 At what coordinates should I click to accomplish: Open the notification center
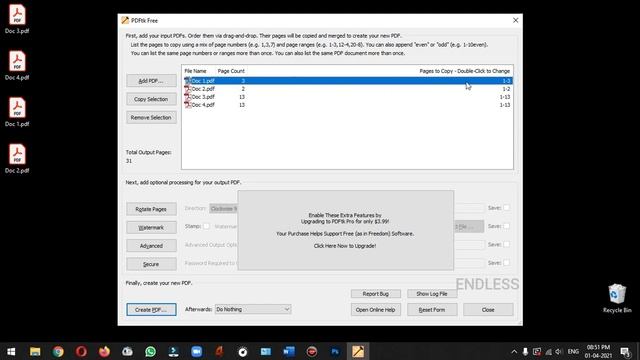[626, 351]
